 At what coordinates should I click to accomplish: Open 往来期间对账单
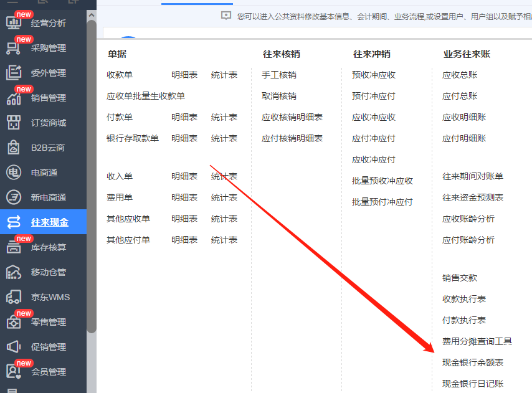(x=473, y=176)
